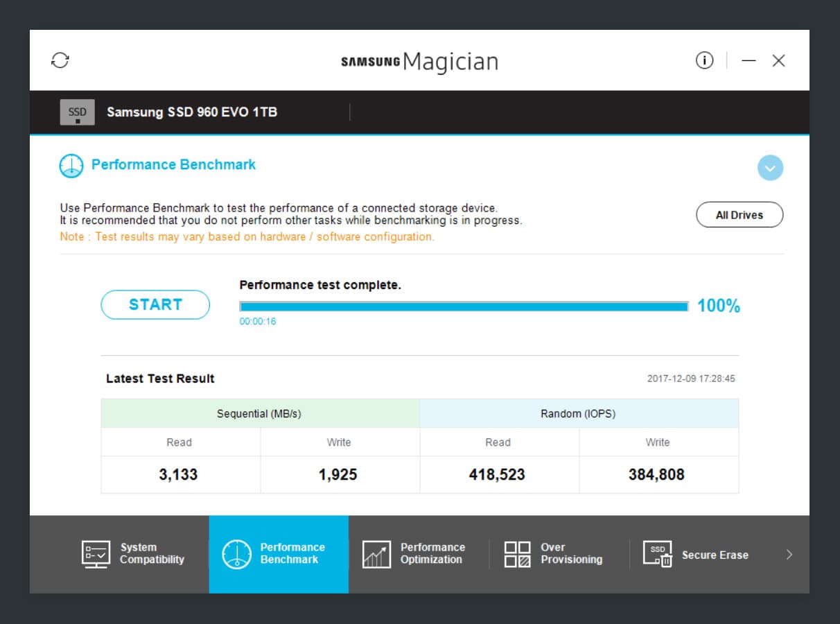Click the SSD drive icon
Viewport: 840px width, 624px height.
(x=77, y=112)
